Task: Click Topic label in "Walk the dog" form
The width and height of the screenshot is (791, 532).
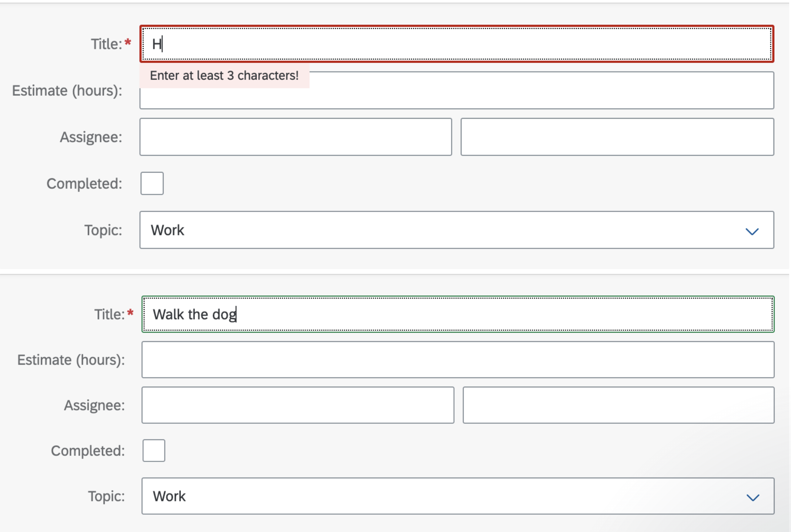Action: point(106,496)
